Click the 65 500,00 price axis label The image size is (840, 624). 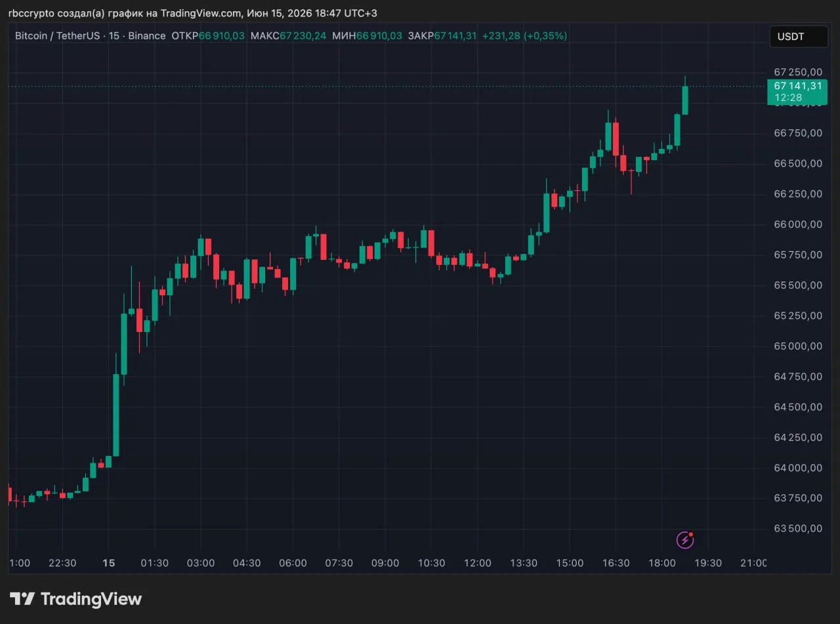(x=797, y=285)
